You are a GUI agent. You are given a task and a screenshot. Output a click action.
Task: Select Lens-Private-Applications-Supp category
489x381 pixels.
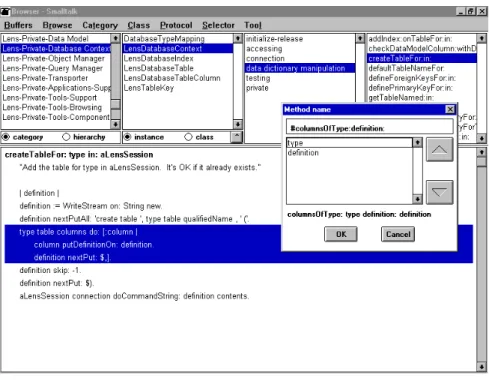(56, 88)
